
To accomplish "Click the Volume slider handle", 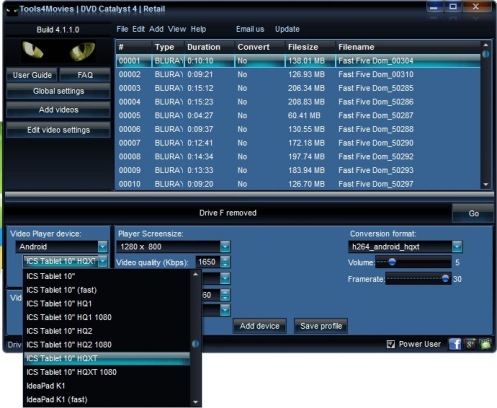I will coord(392,262).
